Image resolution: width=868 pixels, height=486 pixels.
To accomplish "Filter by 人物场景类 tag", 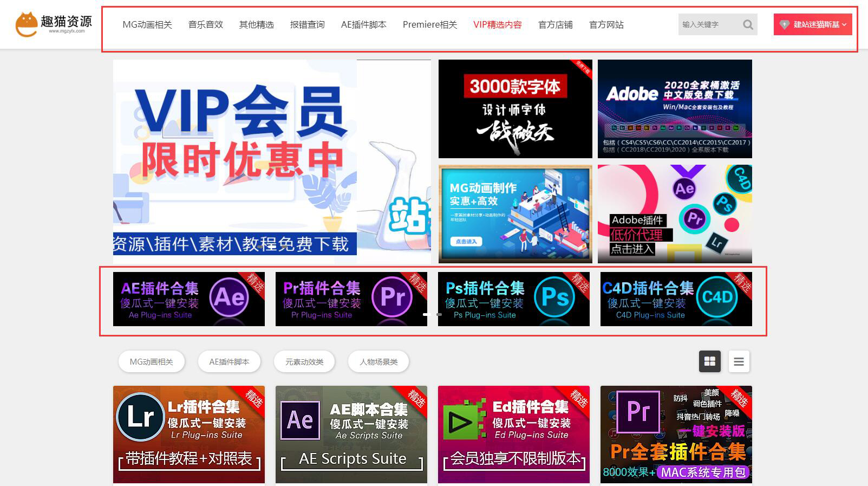I will pos(378,362).
